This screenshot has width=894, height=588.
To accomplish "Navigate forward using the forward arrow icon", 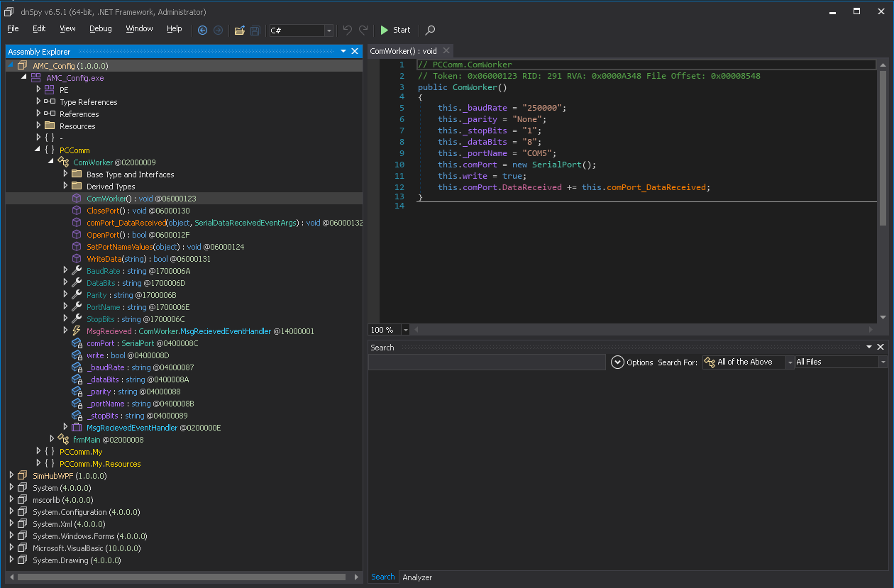I will [x=218, y=30].
